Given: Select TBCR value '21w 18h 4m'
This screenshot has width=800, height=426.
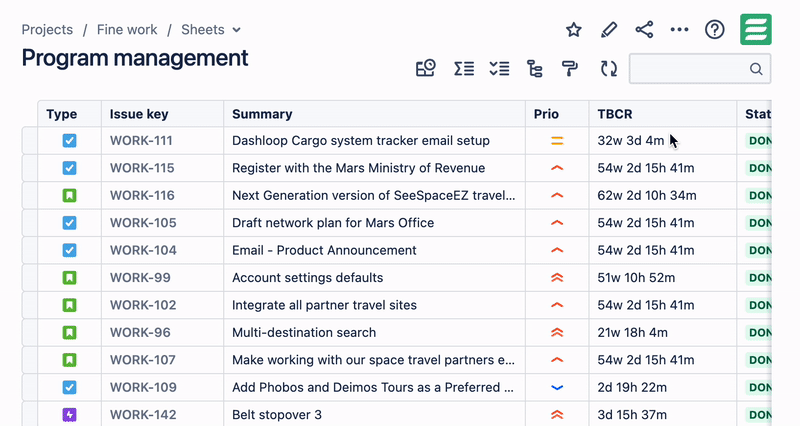Looking at the screenshot, I should (632, 333).
